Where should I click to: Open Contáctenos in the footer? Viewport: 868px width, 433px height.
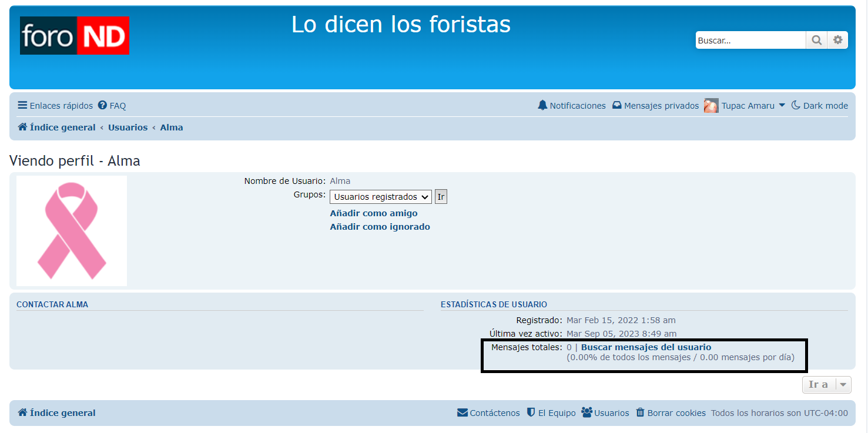[488, 413]
